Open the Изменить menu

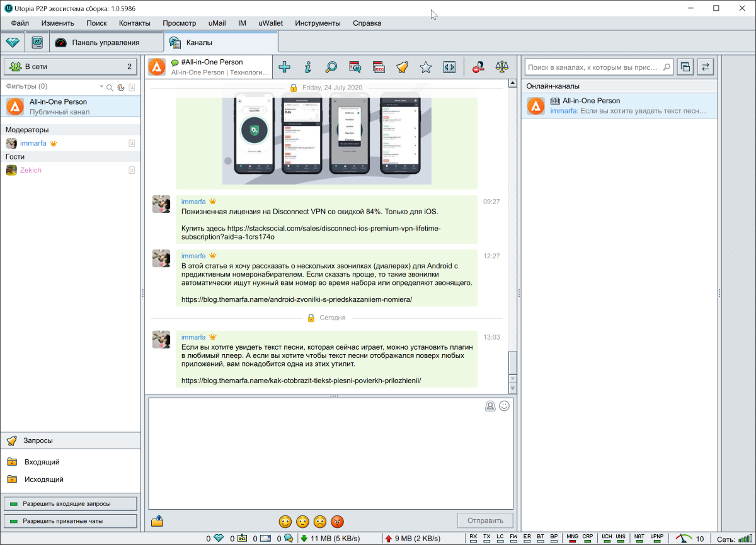pos(58,23)
